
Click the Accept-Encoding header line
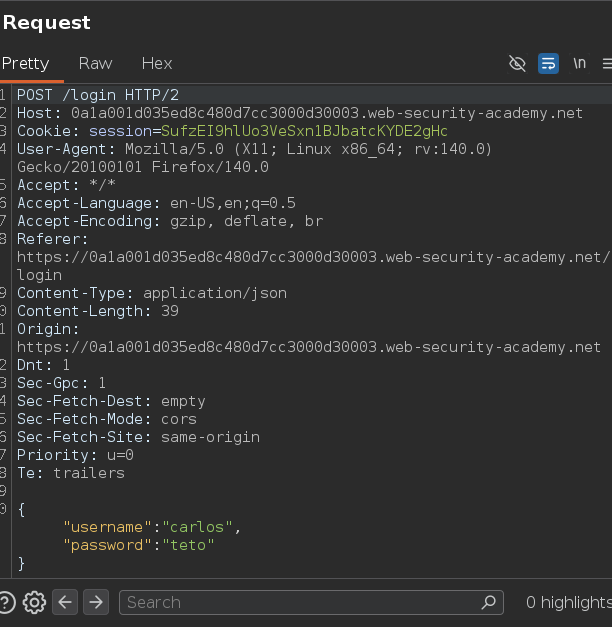pos(170,221)
